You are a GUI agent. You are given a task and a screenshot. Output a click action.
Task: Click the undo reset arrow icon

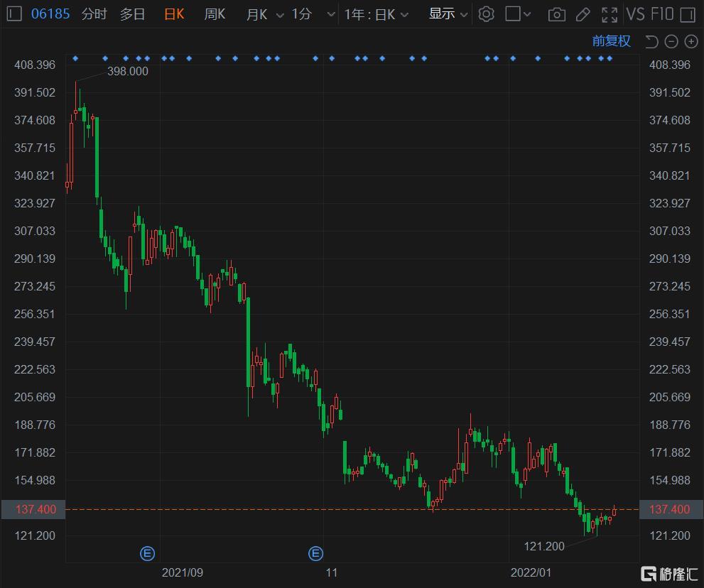coord(651,42)
